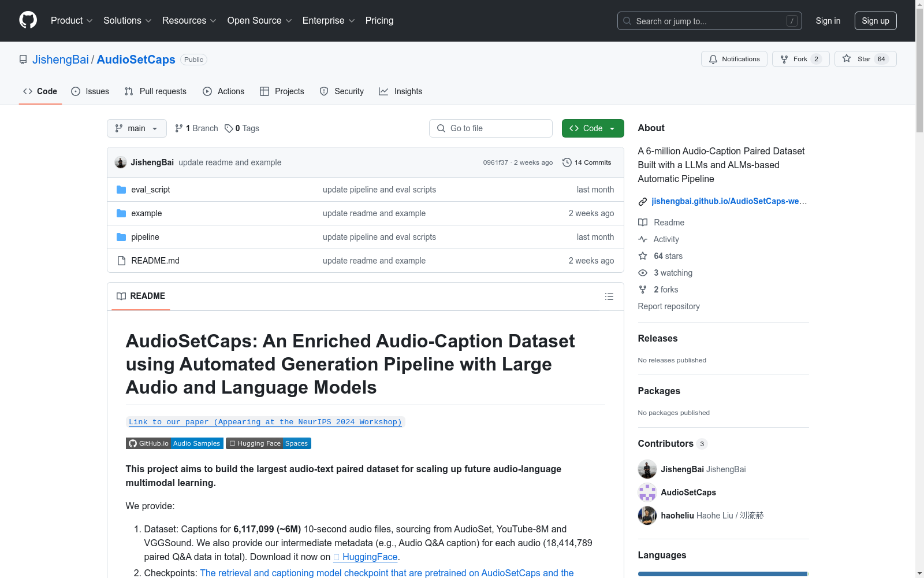Switch to the Security tab
This screenshot has height=578, width=924.
[342, 91]
